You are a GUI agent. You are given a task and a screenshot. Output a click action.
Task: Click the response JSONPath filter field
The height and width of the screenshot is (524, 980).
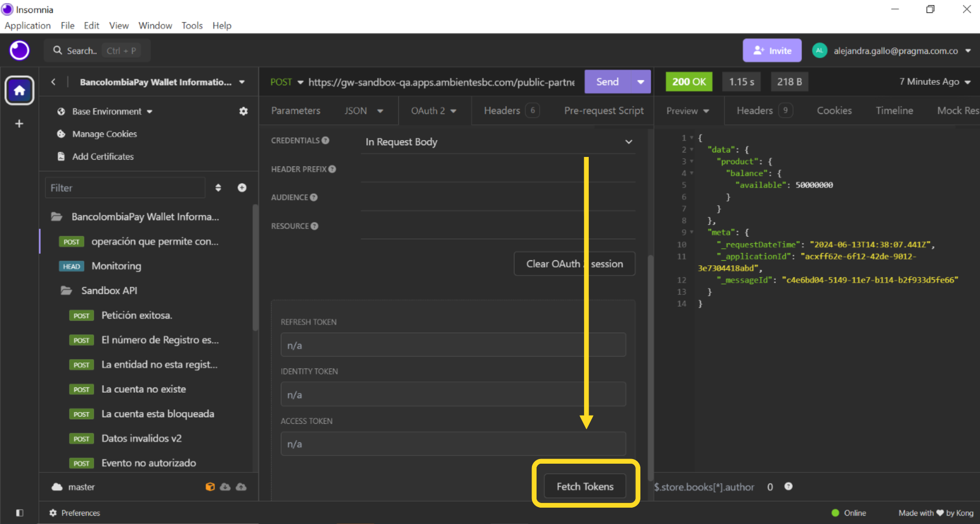tap(704, 487)
